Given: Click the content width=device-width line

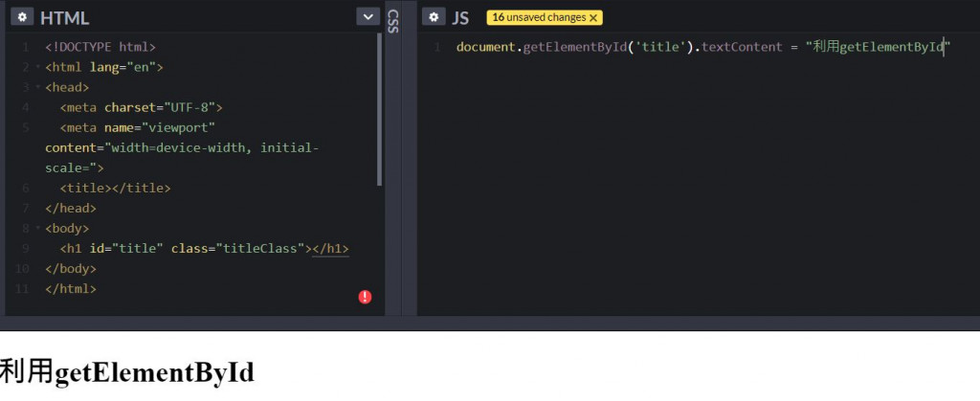Looking at the screenshot, I should tap(182, 148).
